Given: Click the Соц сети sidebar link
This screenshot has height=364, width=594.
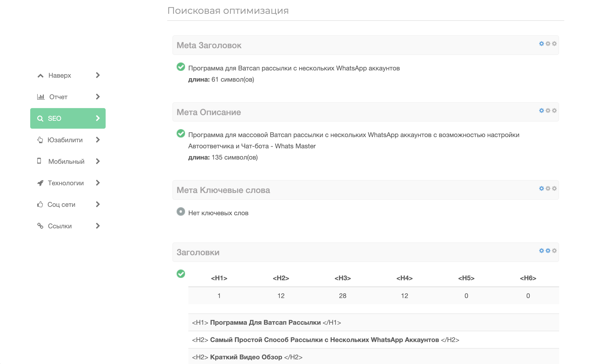Looking at the screenshot, I should [x=61, y=204].
